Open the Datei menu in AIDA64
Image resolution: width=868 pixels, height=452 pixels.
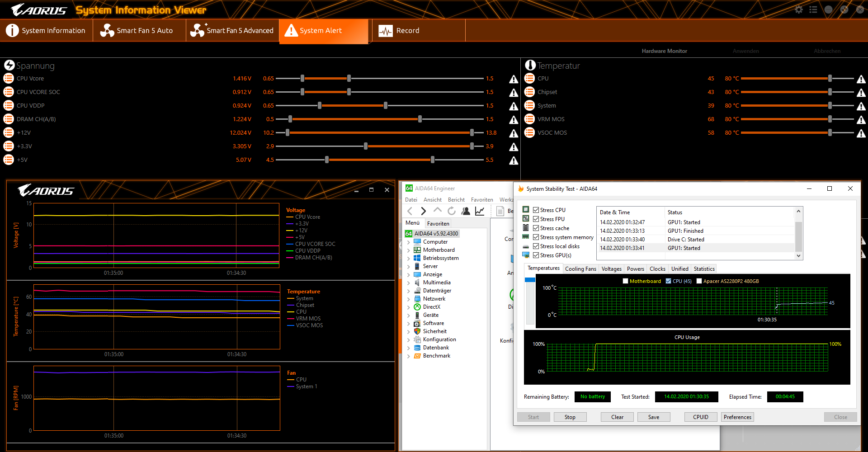click(x=411, y=200)
